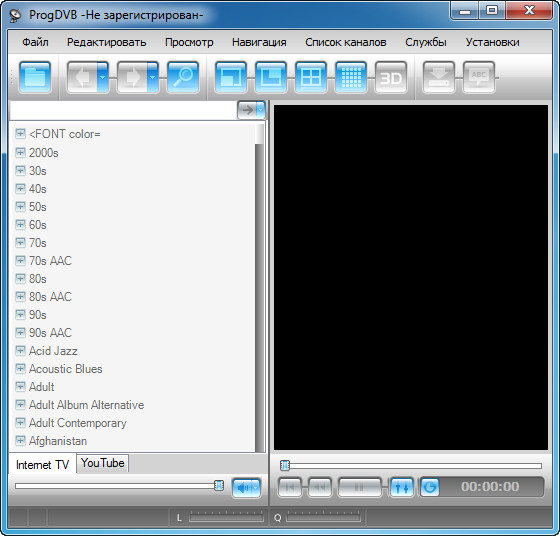Viewport: 560px width, 536px height.
Task: Click the 00:00:00 time display
Action: click(490, 486)
